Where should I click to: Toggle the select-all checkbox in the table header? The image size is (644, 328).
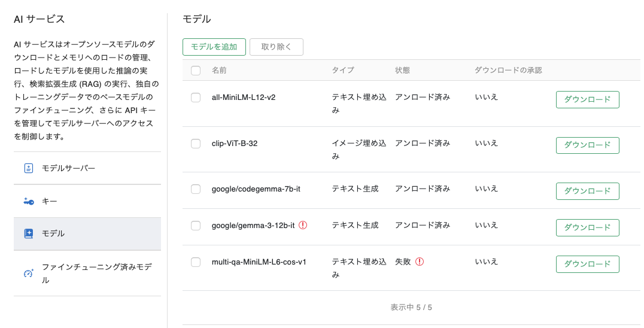(196, 71)
